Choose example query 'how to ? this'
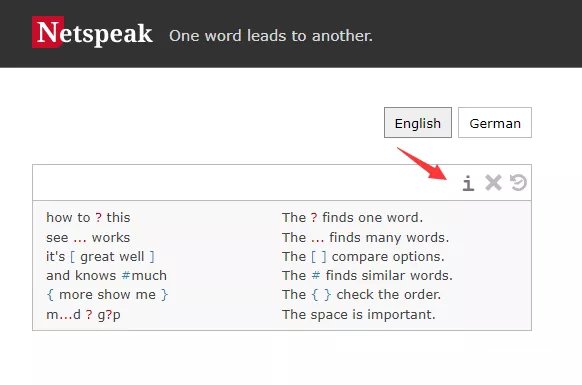Image resolution: width=582 pixels, height=385 pixels. (x=88, y=218)
